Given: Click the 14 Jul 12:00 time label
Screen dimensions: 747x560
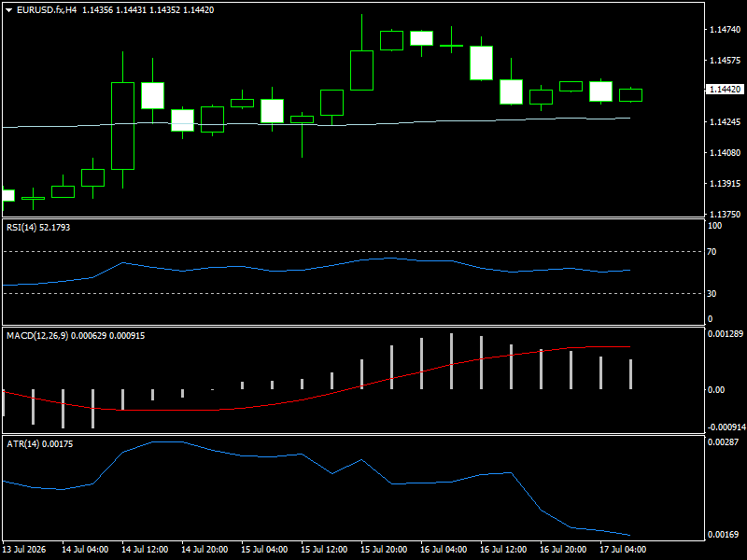Looking at the screenshot, I should 145,550.
